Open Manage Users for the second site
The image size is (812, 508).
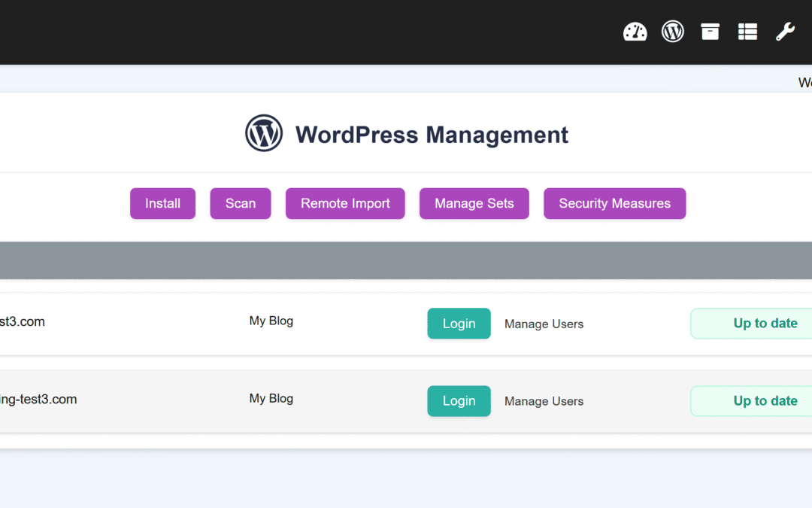tap(544, 401)
